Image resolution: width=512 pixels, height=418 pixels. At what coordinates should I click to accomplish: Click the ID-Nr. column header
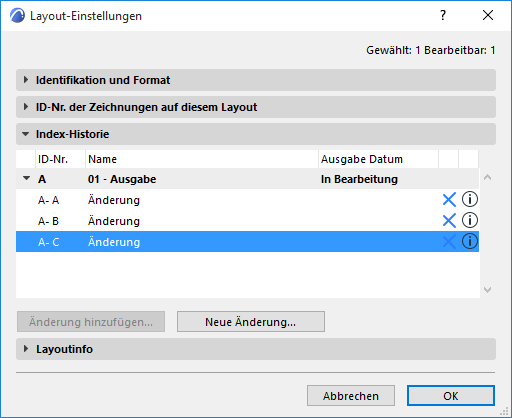tap(60, 159)
